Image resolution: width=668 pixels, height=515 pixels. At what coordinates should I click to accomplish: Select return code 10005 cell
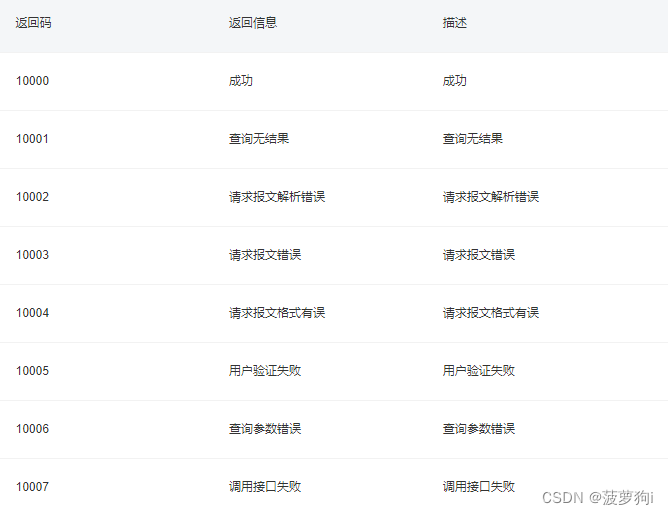32,371
